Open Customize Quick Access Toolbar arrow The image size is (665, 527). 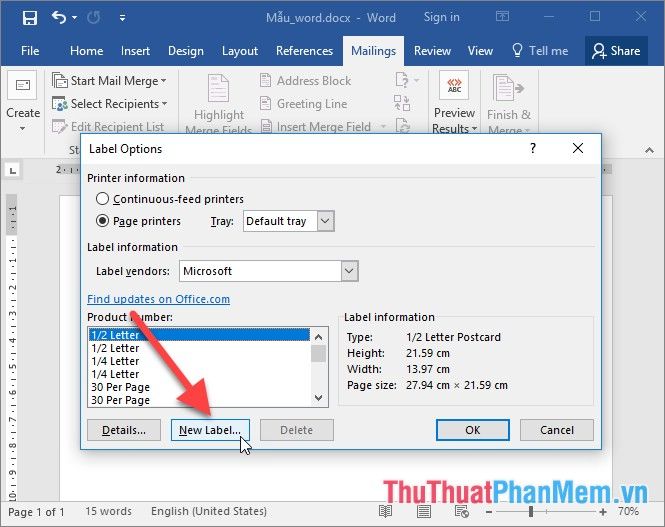pos(122,18)
